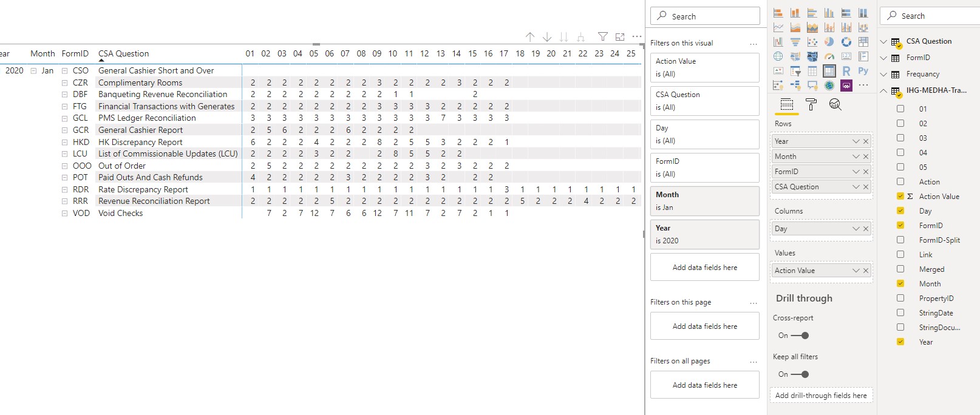The width and height of the screenshot is (980, 415).
Task: Select the line chart visual
Action: coord(778,27)
